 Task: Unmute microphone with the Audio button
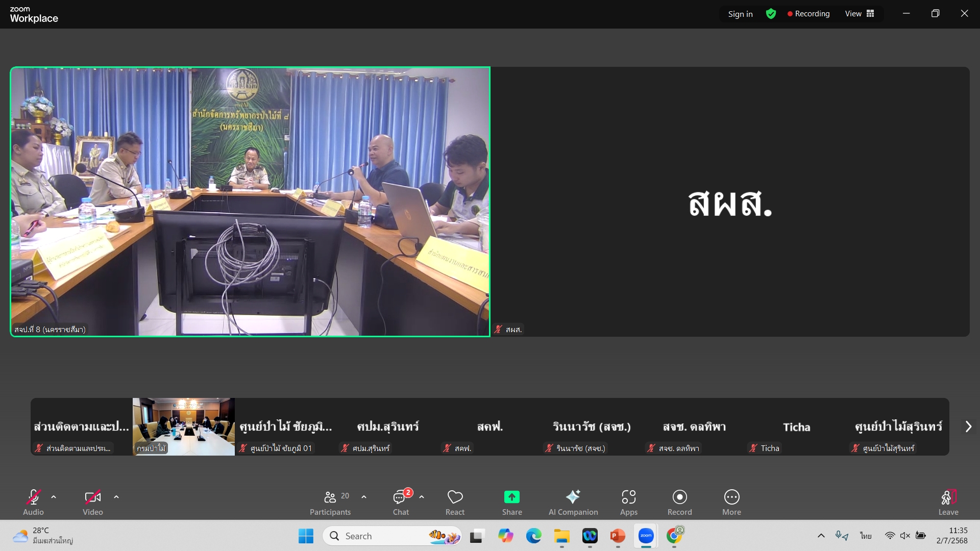coord(33,502)
